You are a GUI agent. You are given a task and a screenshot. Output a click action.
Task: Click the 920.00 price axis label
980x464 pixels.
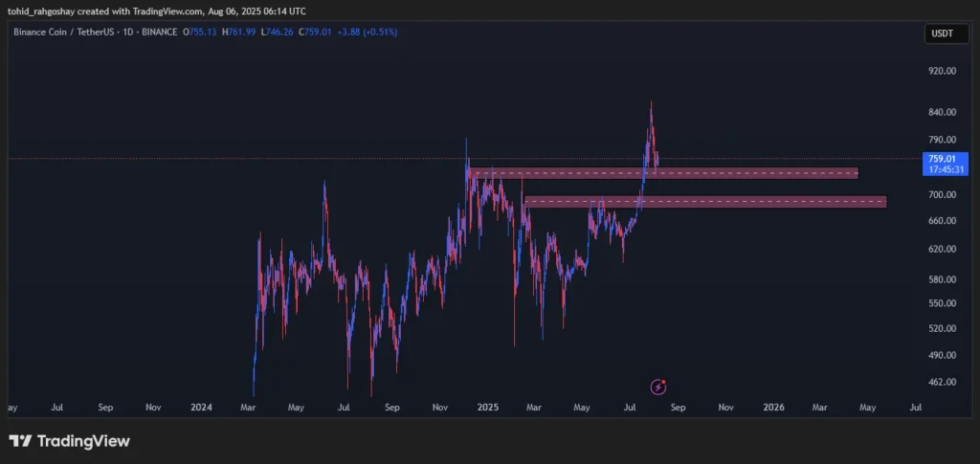coord(942,71)
